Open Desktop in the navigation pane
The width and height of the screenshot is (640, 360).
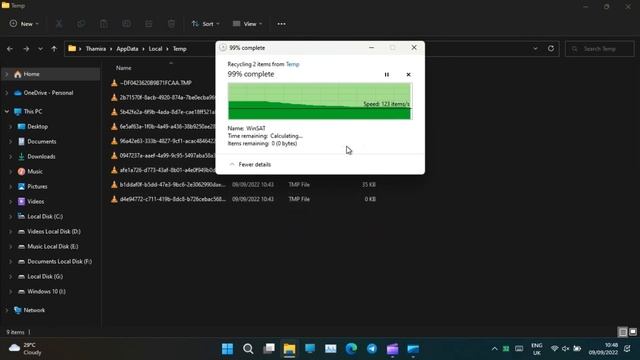[38, 127]
